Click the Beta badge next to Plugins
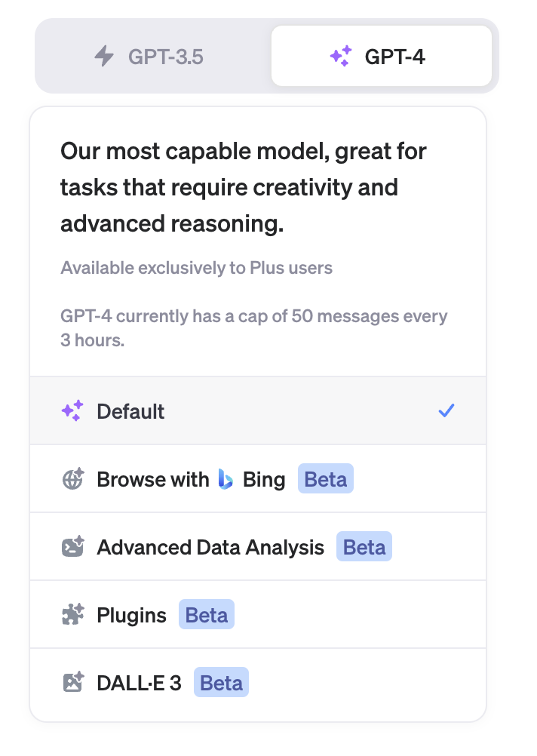Screen dimensions: 537x756 (207, 615)
